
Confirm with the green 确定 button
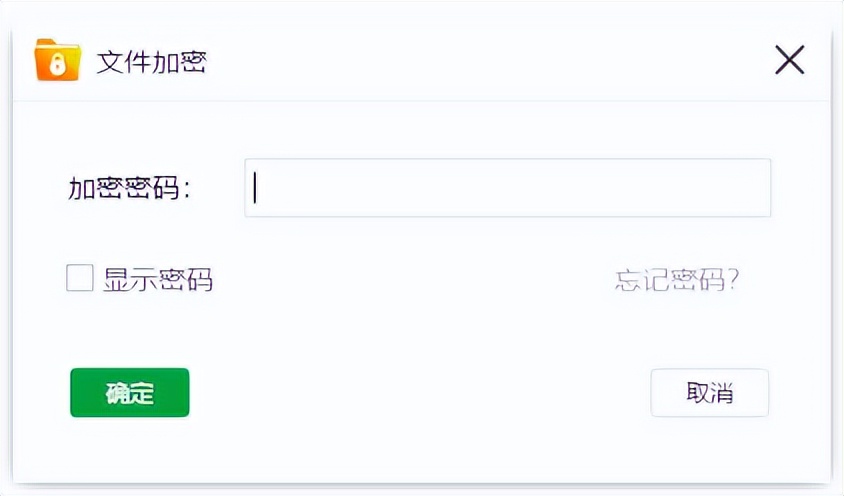click(x=130, y=393)
